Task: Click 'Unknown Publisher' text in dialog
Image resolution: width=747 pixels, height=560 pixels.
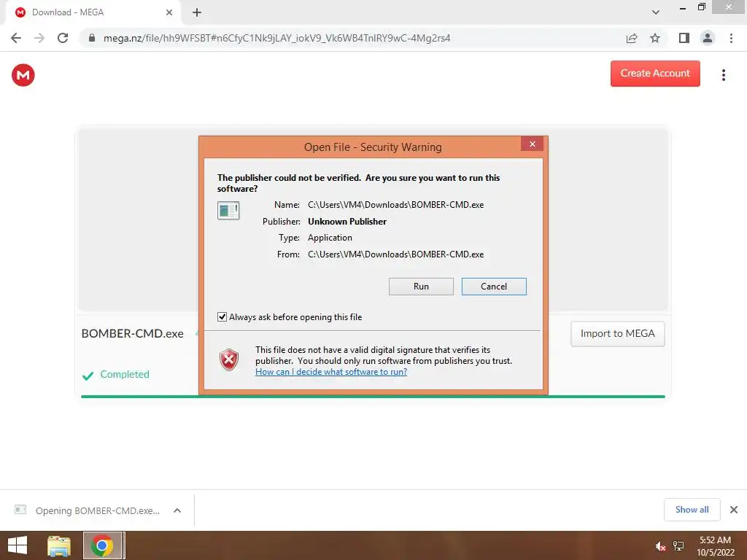Action: pyautogui.click(x=347, y=222)
